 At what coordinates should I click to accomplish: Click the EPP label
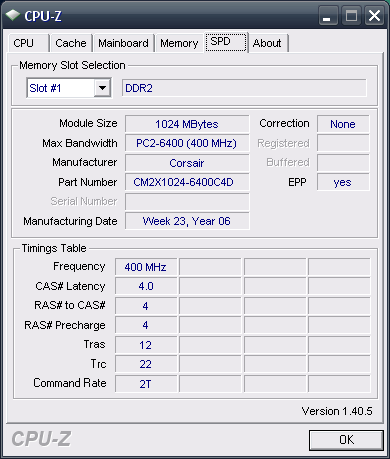[x=297, y=182]
